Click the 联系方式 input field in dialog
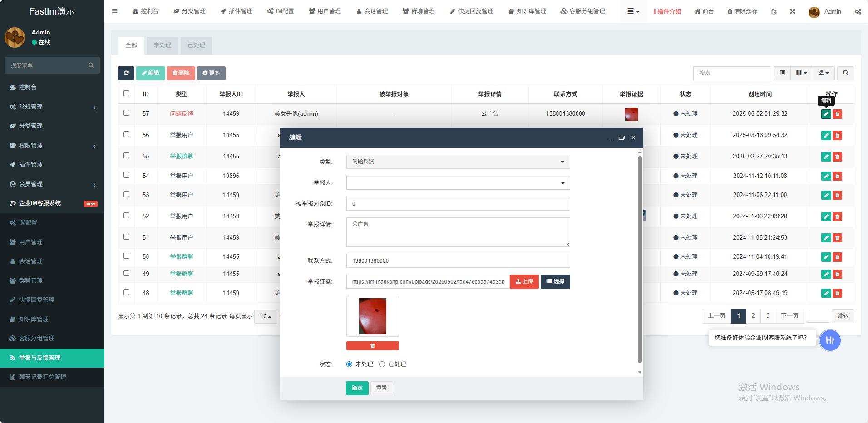 (458, 261)
